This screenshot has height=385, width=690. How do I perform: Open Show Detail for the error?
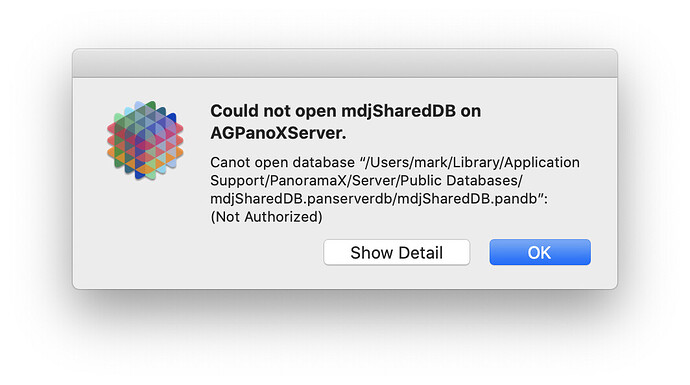pos(396,252)
